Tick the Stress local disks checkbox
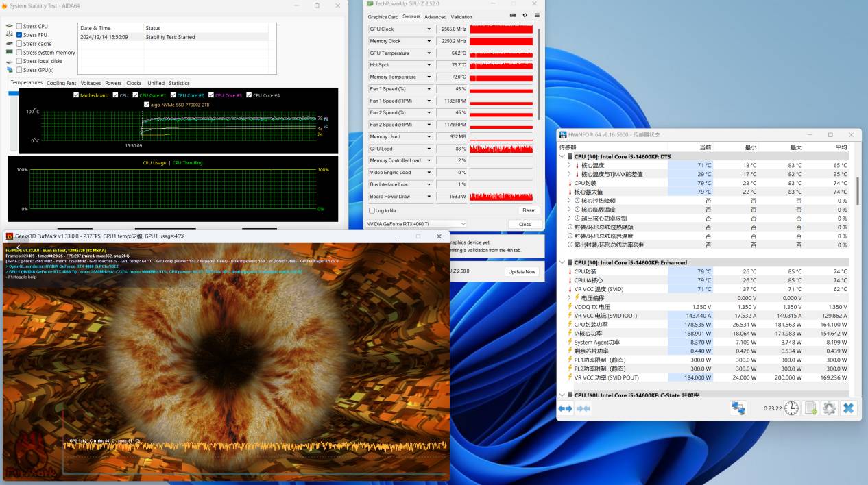Screen dimensions: 868x485 pyautogui.click(x=19, y=61)
